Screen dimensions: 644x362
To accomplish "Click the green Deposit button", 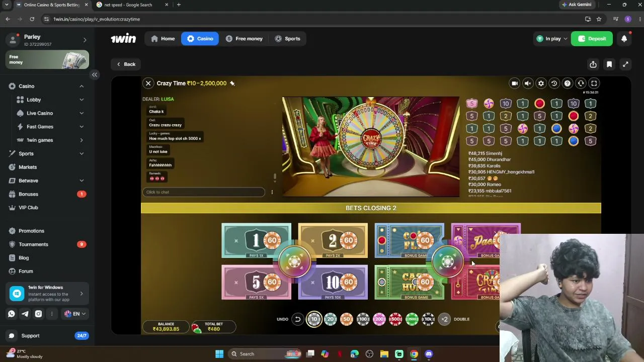I will pyautogui.click(x=592, y=39).
